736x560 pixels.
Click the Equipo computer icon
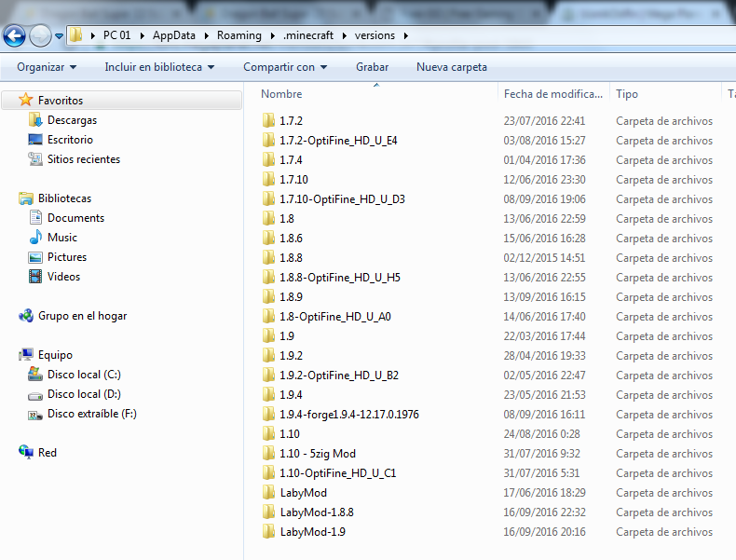[26, 354]
